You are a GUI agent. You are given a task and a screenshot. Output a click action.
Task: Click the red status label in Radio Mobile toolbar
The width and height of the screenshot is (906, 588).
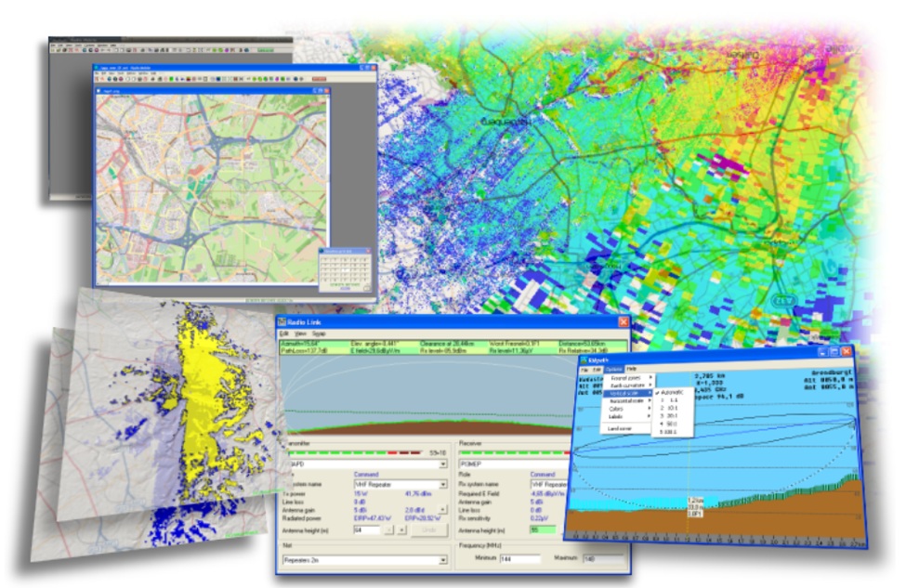(319, 79)
